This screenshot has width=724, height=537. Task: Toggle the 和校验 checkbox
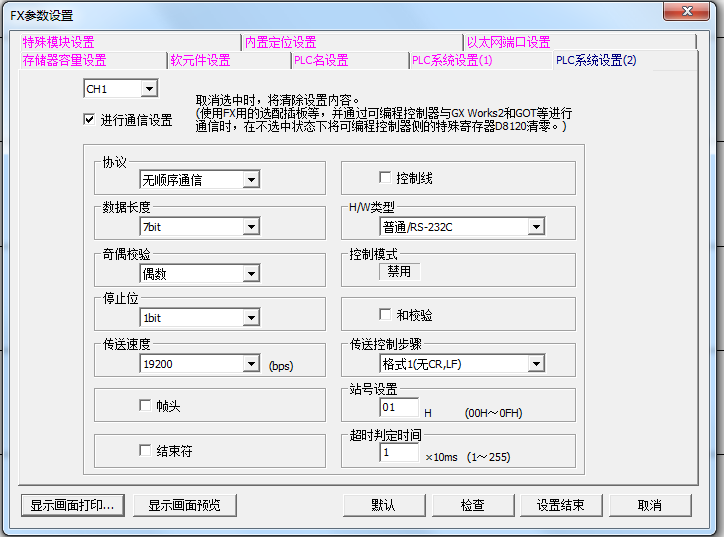click(x=385, y=314)
